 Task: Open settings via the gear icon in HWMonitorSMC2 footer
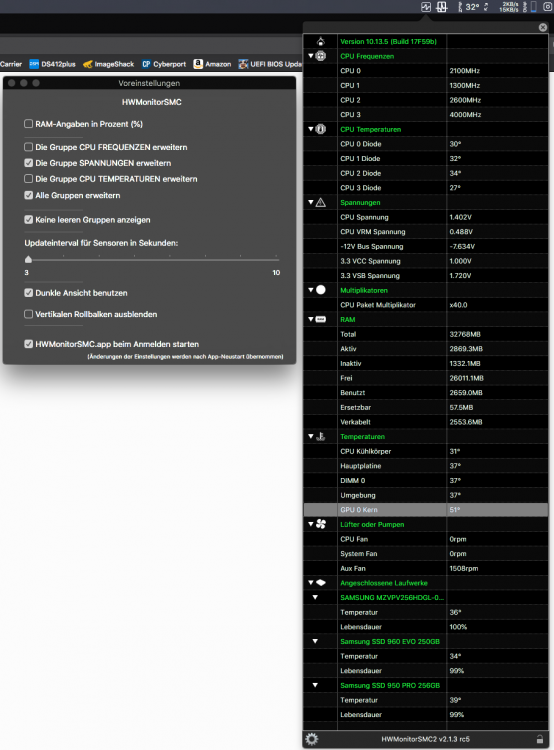click(x=311, y=739)
